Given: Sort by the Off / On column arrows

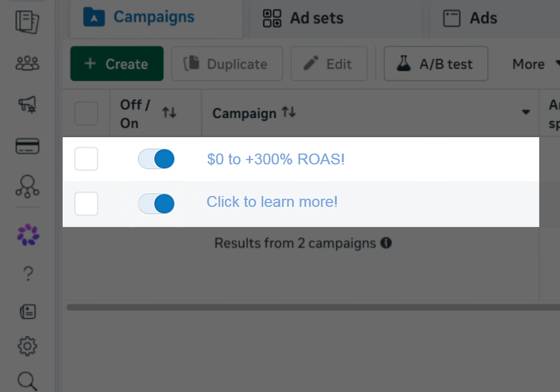Looking at the screenshot, I should 169,113.
